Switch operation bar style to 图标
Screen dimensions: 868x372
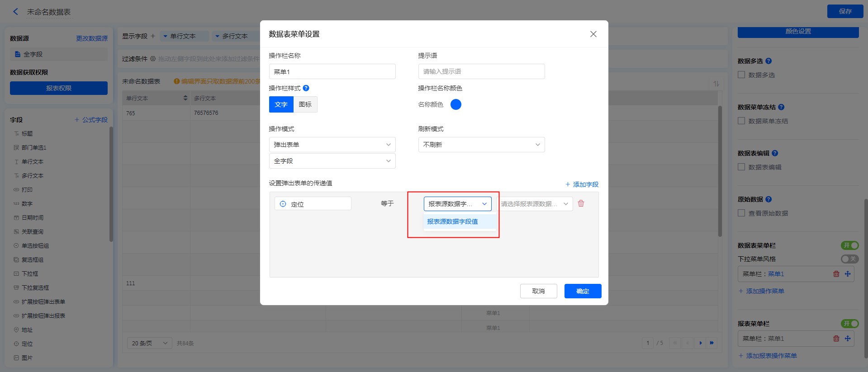point(305,104)
